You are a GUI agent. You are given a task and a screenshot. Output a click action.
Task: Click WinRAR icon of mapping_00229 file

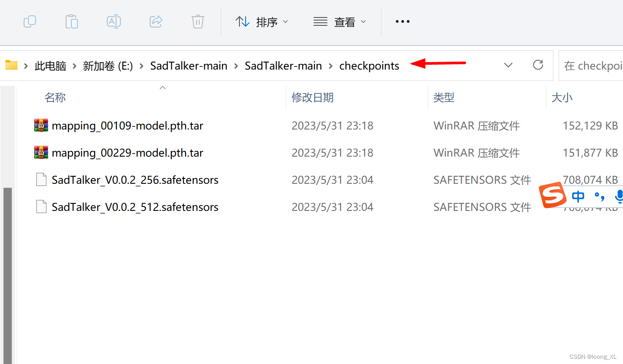(x=41, y=152)
